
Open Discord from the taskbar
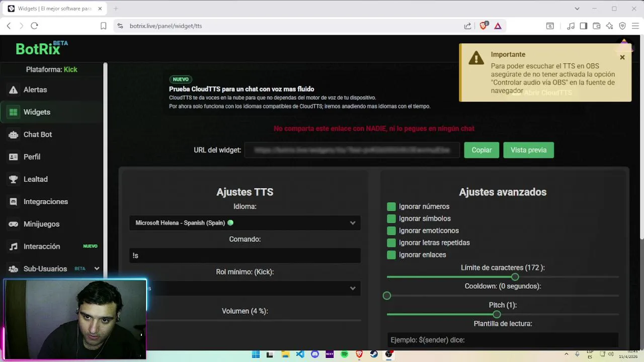[315, 354]
